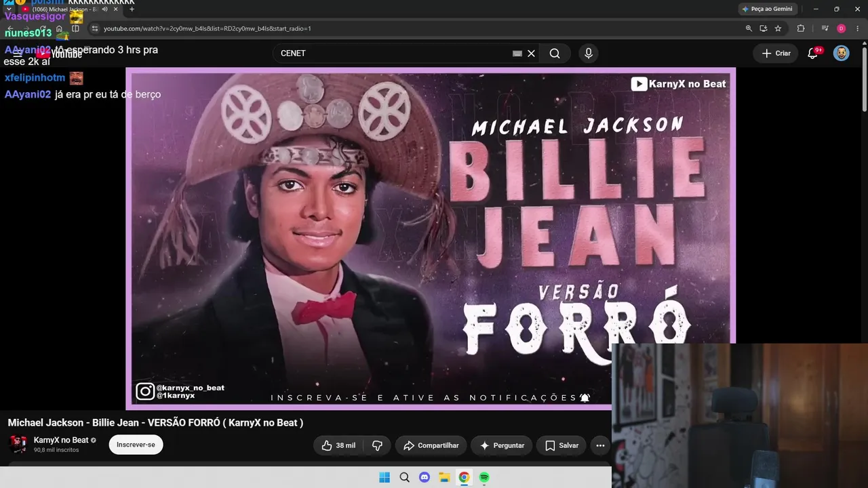
Task: Open the Chrome extensions puzzle icon
Action: 801,28
